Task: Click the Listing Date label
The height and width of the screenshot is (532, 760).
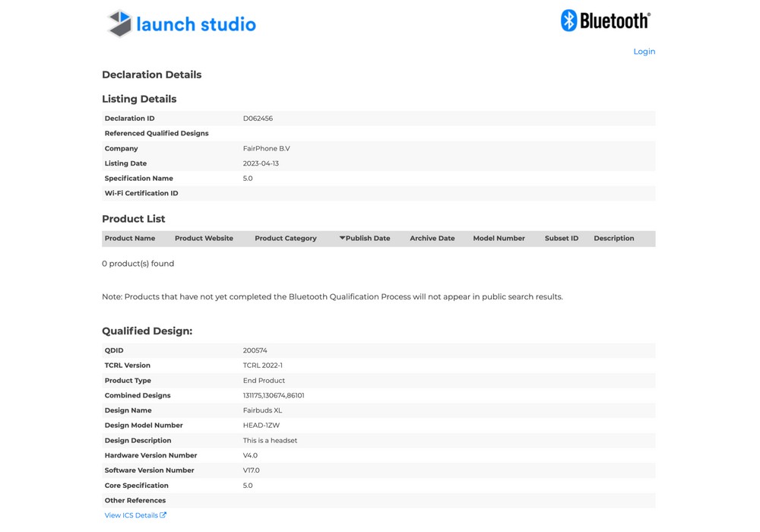Action: click(125, 163)
